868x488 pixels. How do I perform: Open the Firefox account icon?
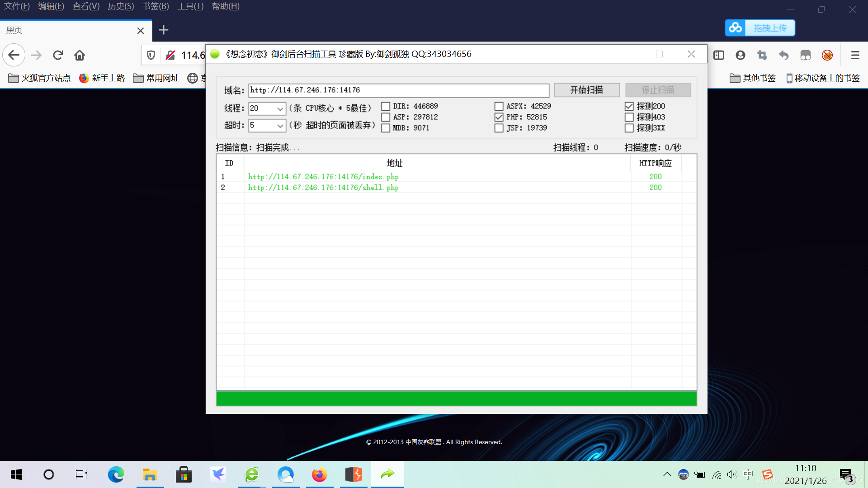(741, 55)
